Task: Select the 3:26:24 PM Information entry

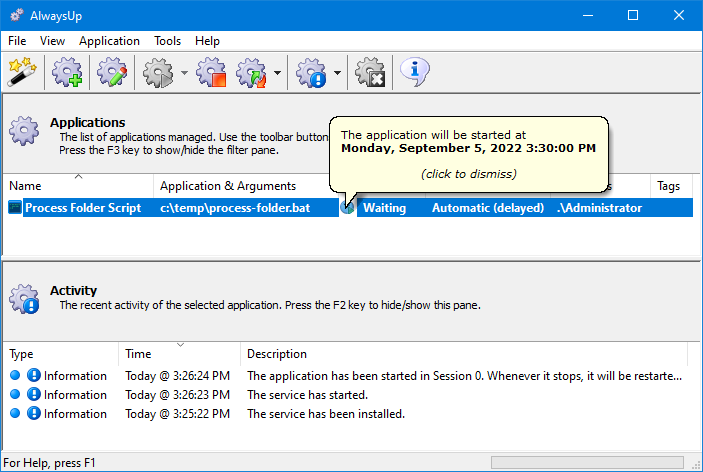Action: [x=345, y=375]
